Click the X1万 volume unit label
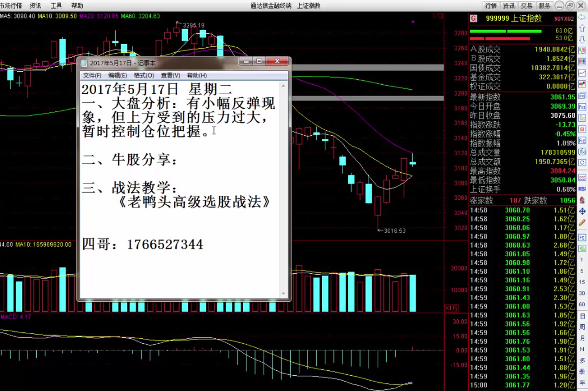588x391 pixels. (451, 308)
